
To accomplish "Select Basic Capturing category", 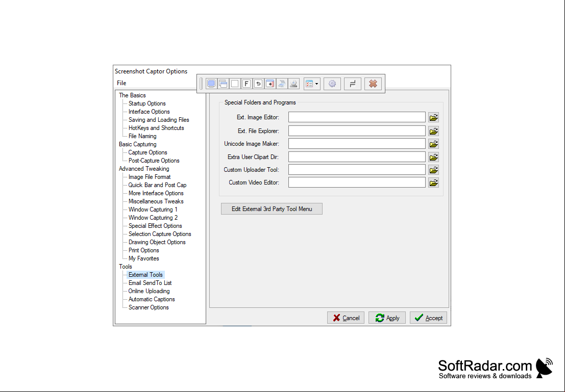I will [138, 144].
